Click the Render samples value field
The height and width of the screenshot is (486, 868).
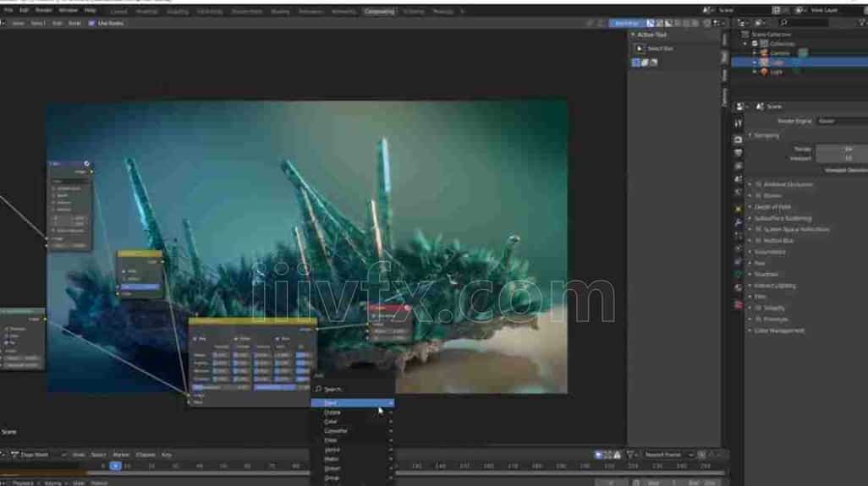[842, 150]
